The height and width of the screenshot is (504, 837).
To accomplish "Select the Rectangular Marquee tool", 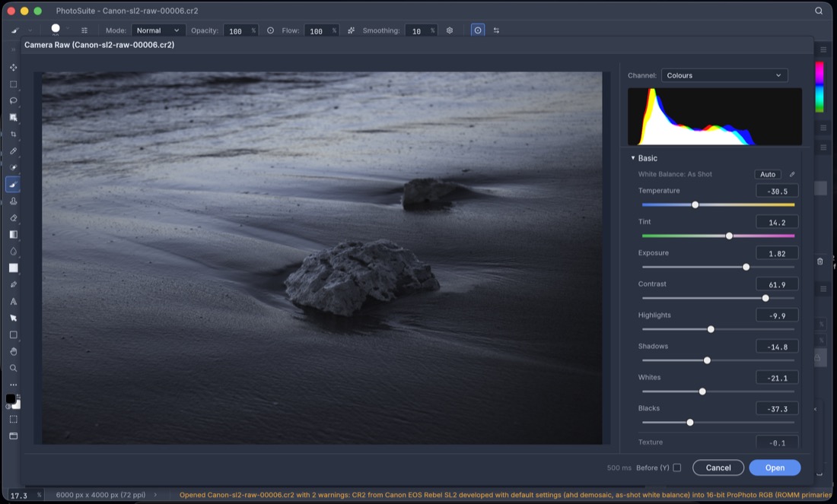I will (x=14, y=84).
